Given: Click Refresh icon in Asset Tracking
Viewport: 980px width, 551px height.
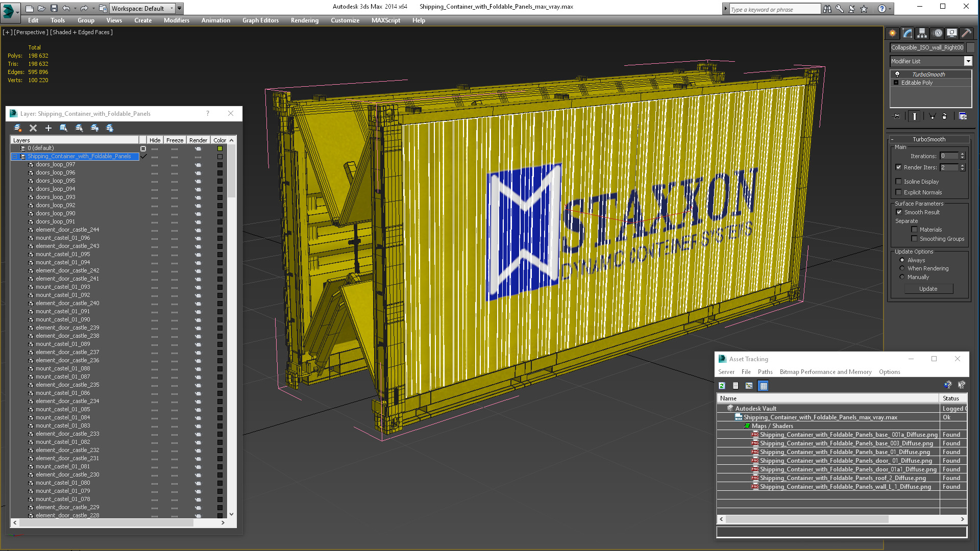Looking at the screenshot, I should (x=722, y=386).
